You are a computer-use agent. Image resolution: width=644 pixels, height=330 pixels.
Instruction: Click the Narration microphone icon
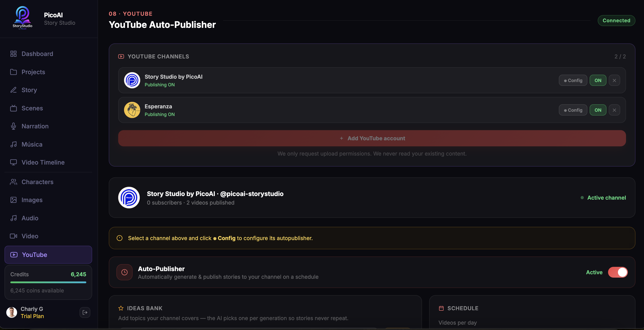[x=13, y=126]
